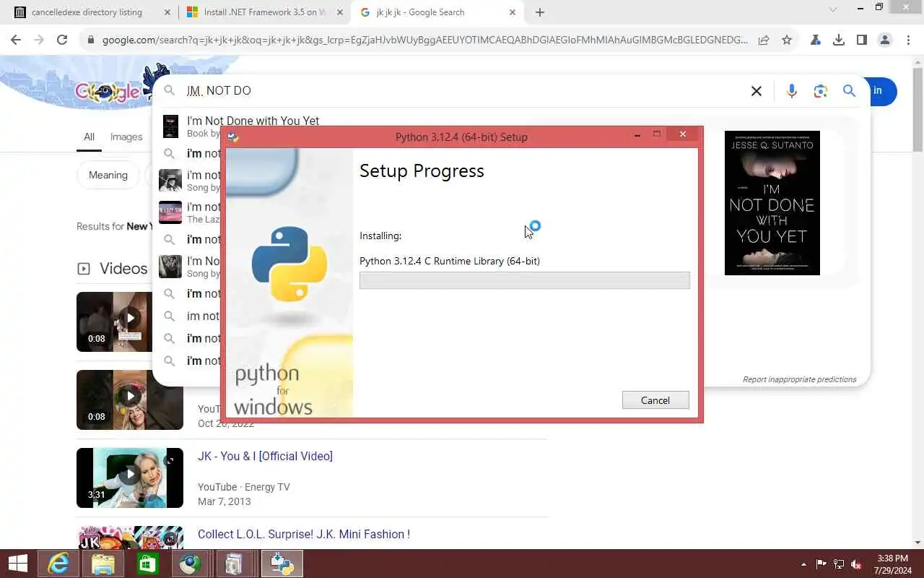
Task: Click the Meaning filter chip
Action: 108,175
